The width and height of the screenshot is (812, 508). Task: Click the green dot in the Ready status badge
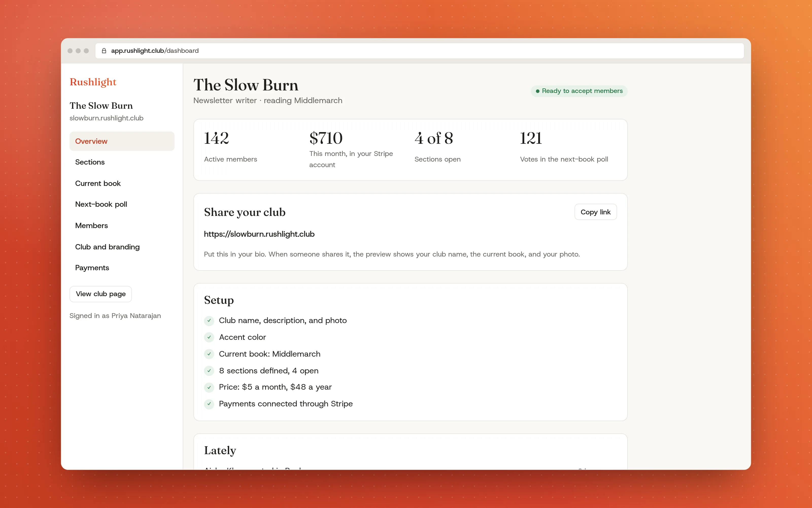click(x=537, y=91)
